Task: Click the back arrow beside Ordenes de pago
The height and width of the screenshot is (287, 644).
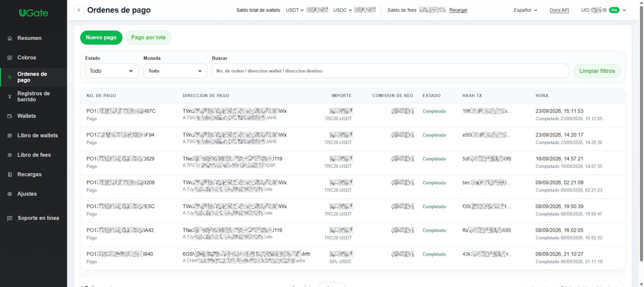Action: click(79, 10)
